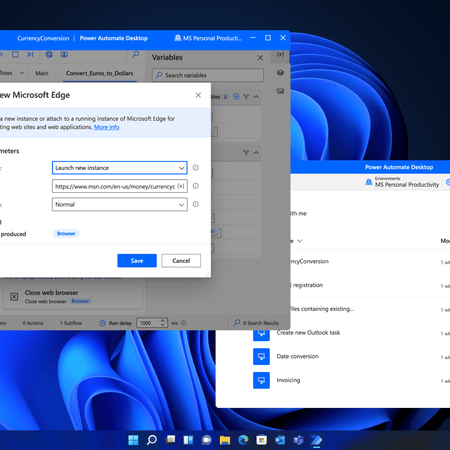
Task: Click the initial URL input field
Action: click(120, 186)
